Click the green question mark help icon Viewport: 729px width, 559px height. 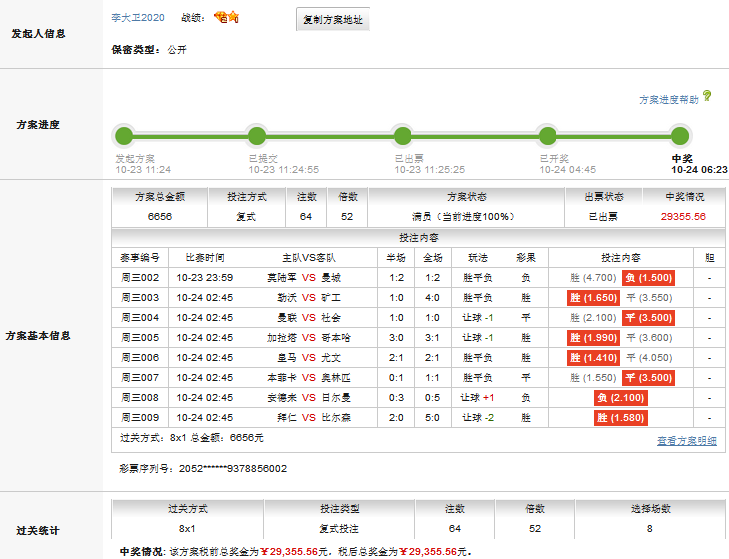[707, 96]
